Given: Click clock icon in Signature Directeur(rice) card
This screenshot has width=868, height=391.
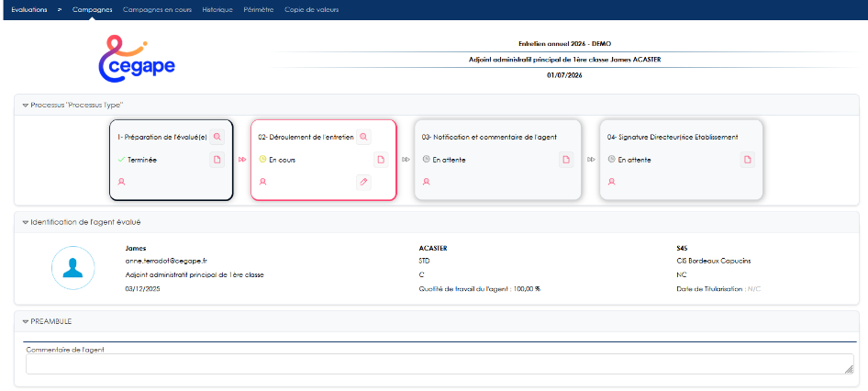Looking at the screenshot, I should 612,160.
